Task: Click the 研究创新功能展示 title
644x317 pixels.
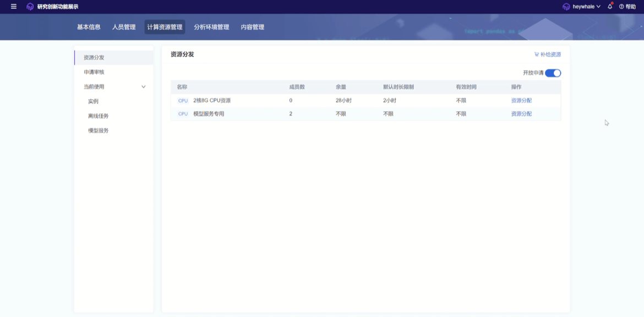Action: click(57, 7)
